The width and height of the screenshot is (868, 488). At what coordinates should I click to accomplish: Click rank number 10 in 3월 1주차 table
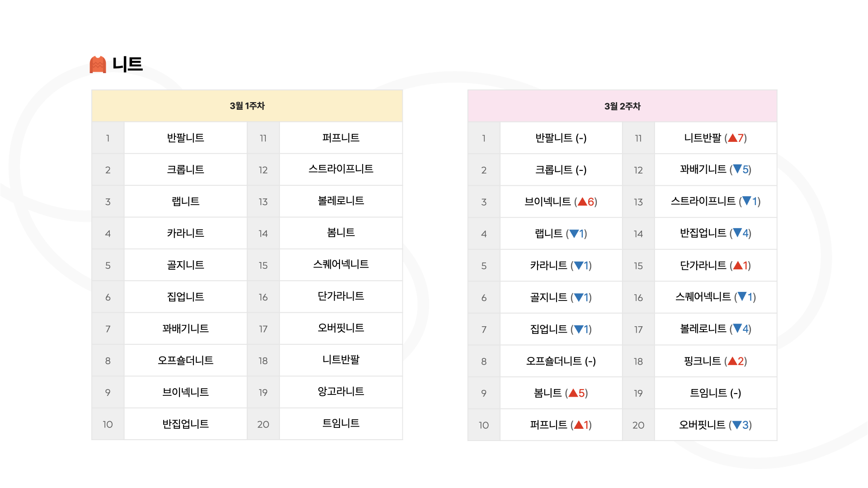tap(108, 424)
